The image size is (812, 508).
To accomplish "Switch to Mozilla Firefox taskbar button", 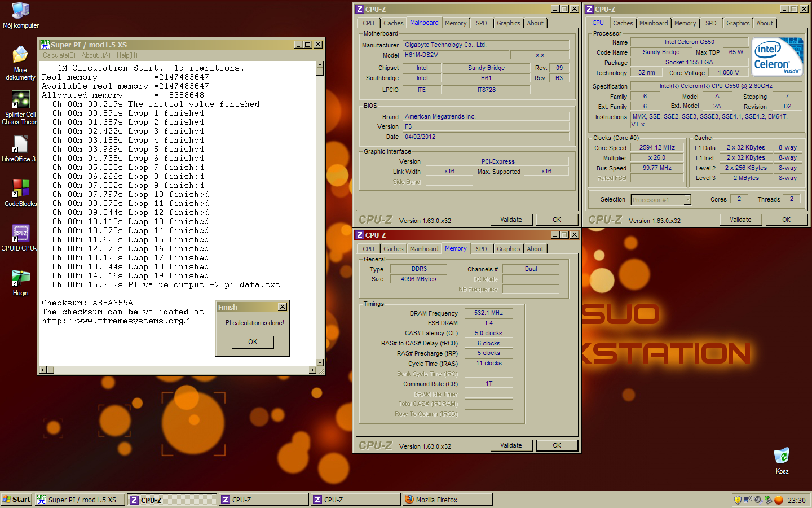I will click(x=447, y=500).
